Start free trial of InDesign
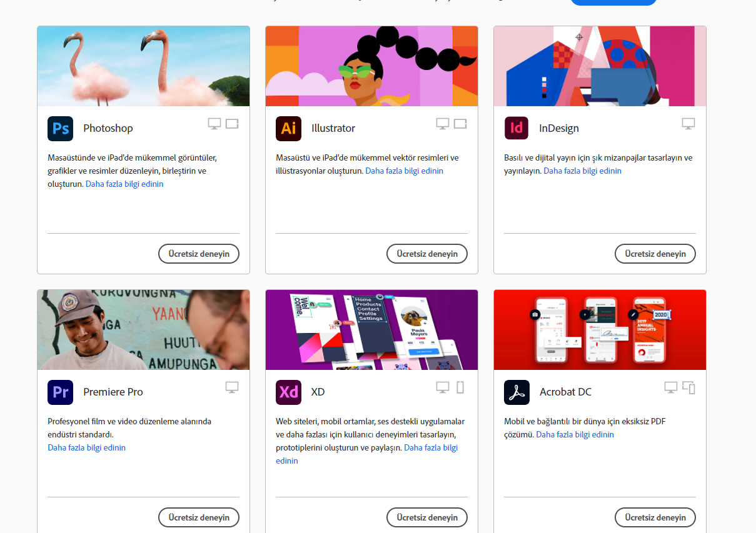 (655, 254)
